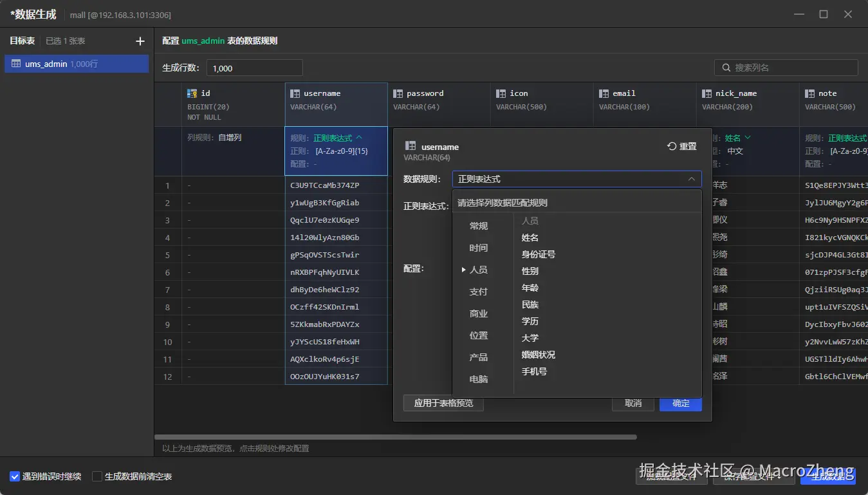The height and width of the screenshot is (495, 868).
Task: Select the 人员 category
Action: 479,270
